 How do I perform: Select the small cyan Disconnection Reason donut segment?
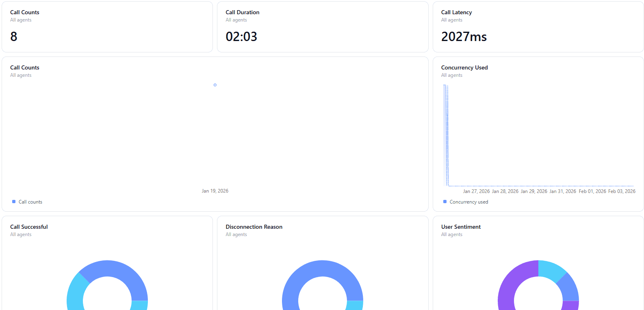click(x=355, y=305)
